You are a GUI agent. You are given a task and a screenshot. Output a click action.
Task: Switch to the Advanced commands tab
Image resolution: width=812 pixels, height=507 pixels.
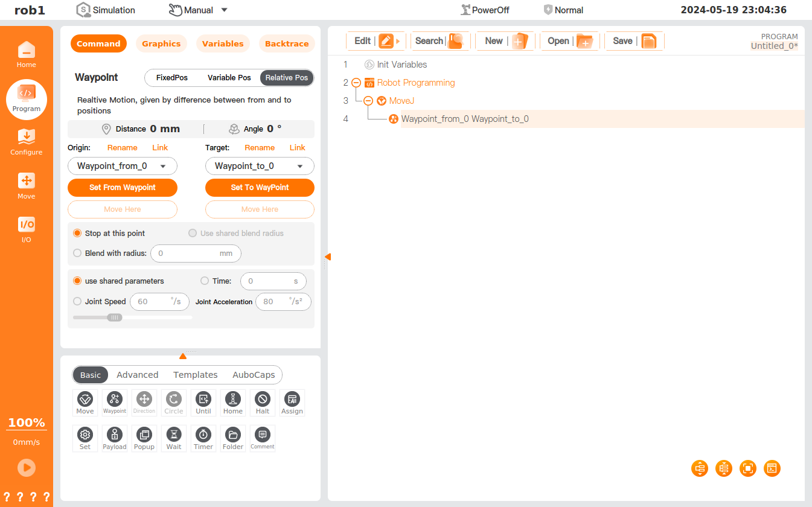[138, 375]
